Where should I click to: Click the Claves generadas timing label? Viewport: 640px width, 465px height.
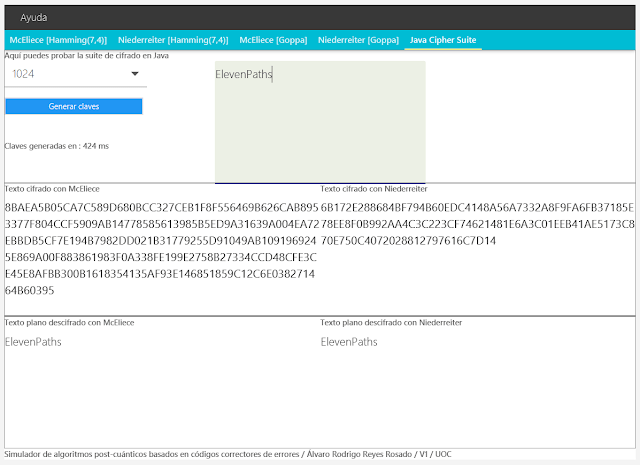click(57, 146)
